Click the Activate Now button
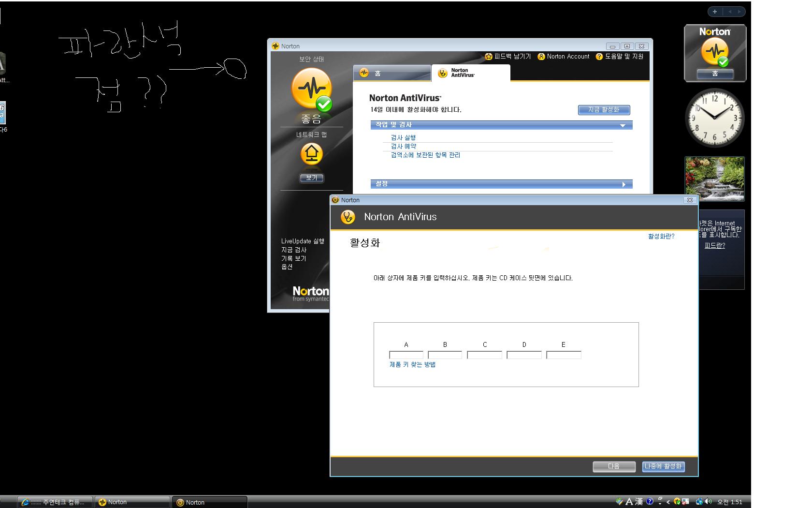The width and height of the screenshot is (812, 508). (x=604, y=110)
